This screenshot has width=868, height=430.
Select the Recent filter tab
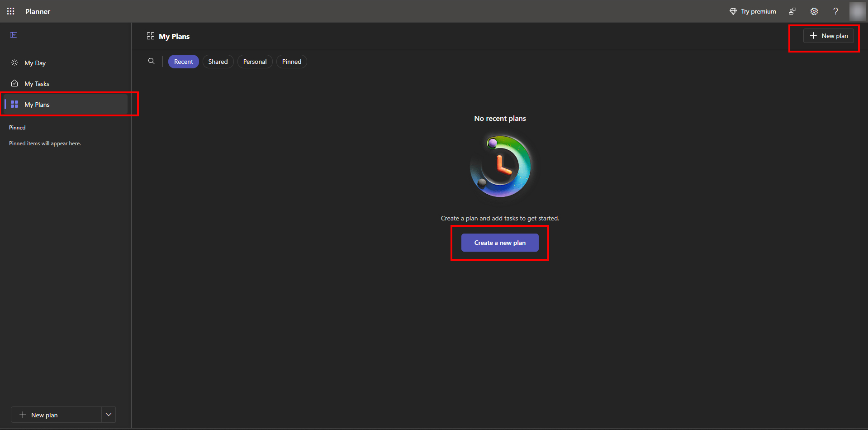coord(184,62)
